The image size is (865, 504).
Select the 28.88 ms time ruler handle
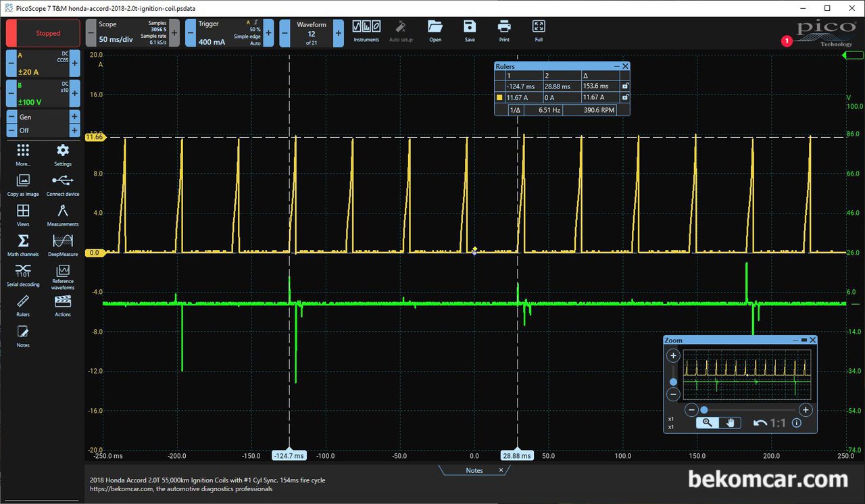518,455
